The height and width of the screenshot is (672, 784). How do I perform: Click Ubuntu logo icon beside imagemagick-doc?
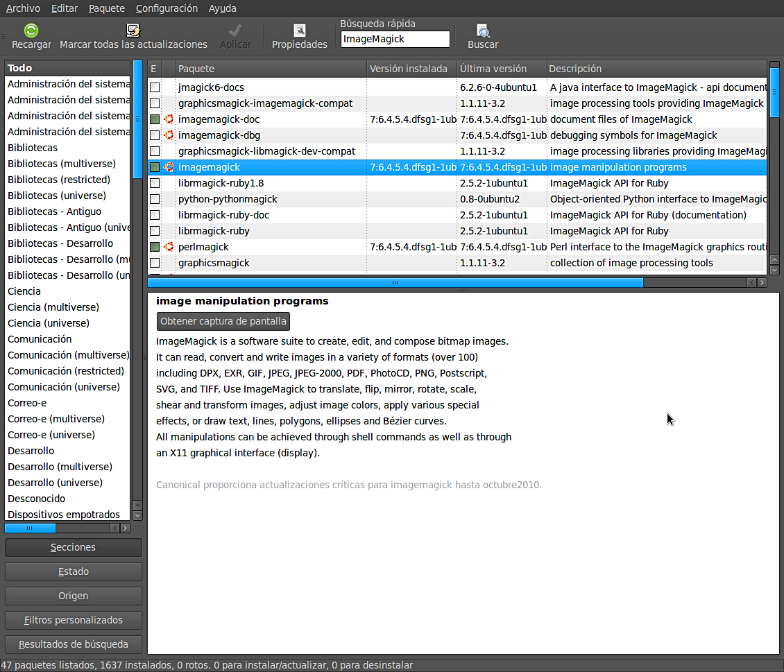[169, 119]
